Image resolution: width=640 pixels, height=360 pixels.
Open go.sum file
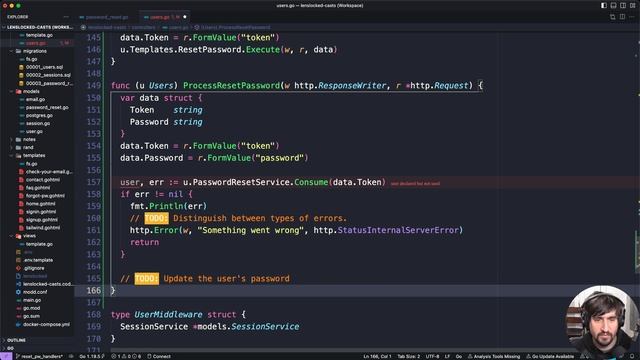pos(31,316)
